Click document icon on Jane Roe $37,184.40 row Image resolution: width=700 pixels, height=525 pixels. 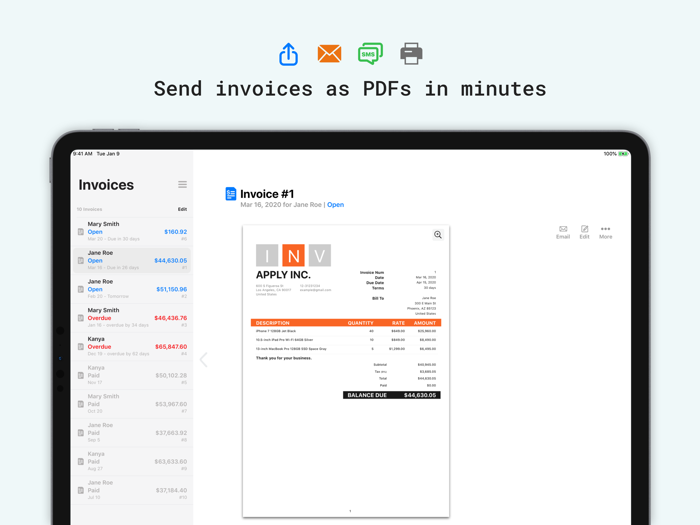[x=81, y=490]
